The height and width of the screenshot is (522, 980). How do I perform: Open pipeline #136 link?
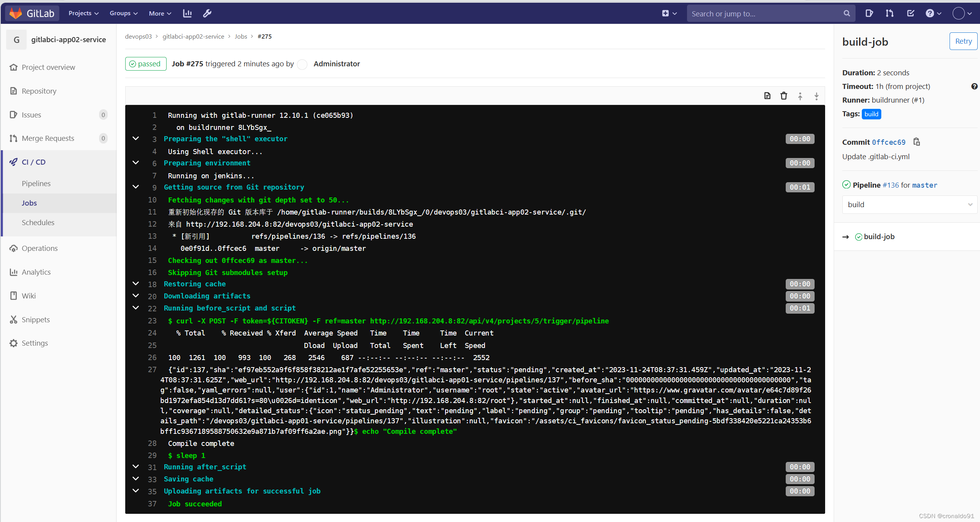point(890,185)
